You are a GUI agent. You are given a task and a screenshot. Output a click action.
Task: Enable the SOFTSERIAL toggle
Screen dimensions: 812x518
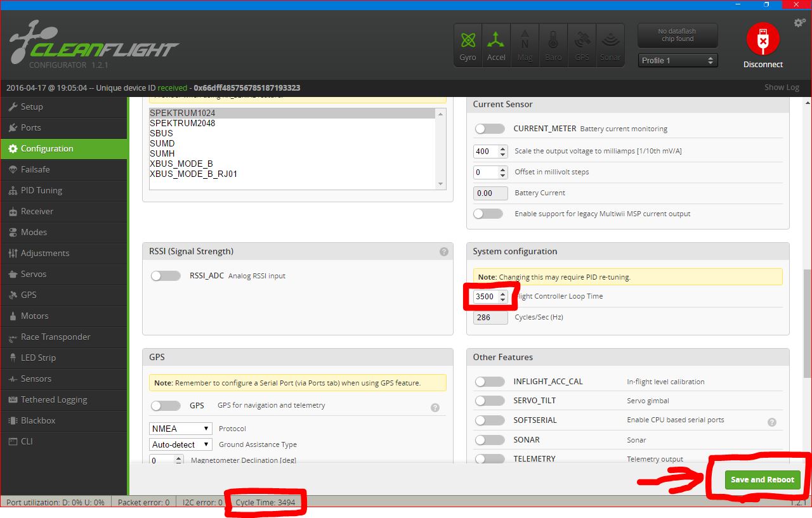[x=488, y=420]
